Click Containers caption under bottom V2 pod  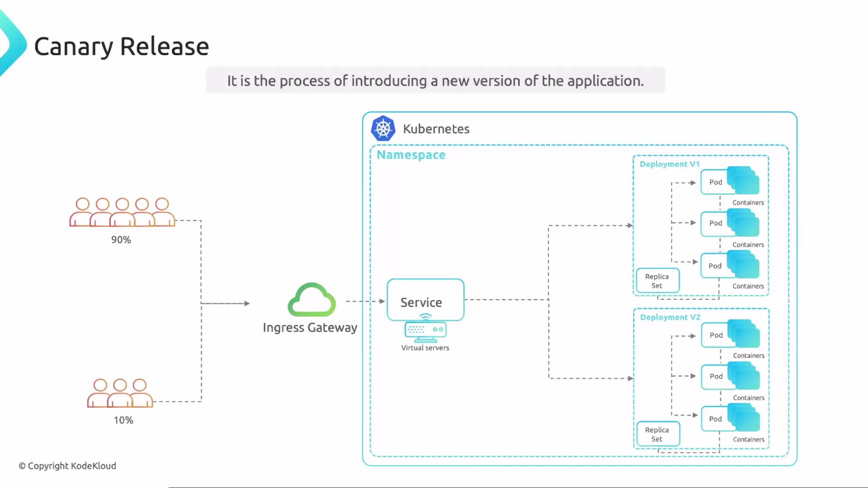(749, 440)
